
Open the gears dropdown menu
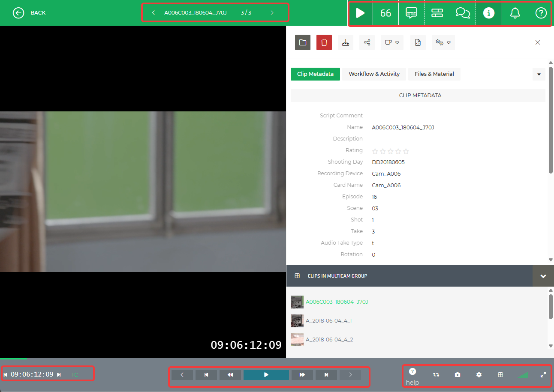coord(443,42)
